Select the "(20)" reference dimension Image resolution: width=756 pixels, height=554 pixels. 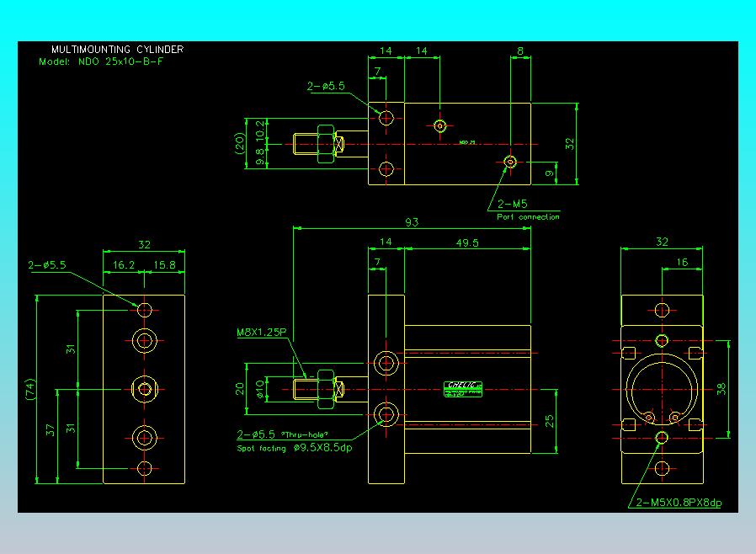[240, 144]
